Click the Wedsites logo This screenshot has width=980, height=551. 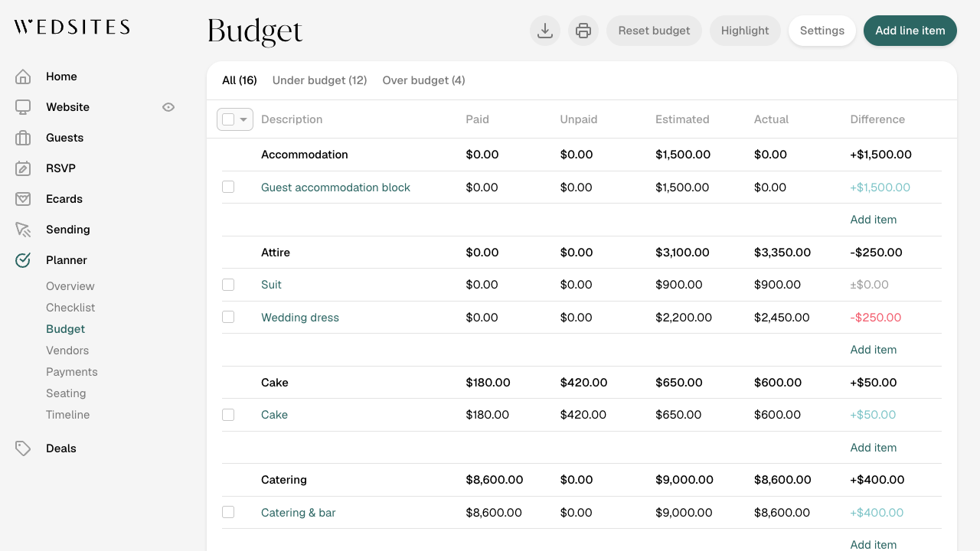click(x=72, y=28)
